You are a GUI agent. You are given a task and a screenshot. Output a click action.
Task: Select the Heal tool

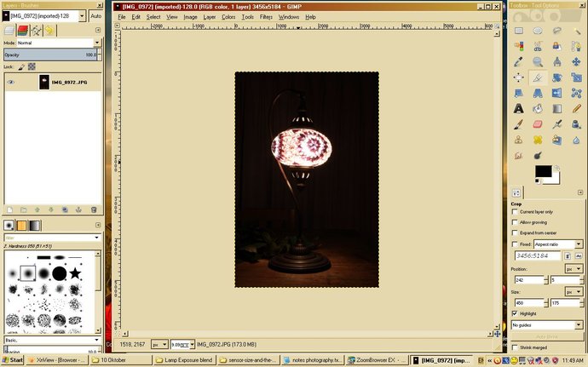[x=538, y=140]
